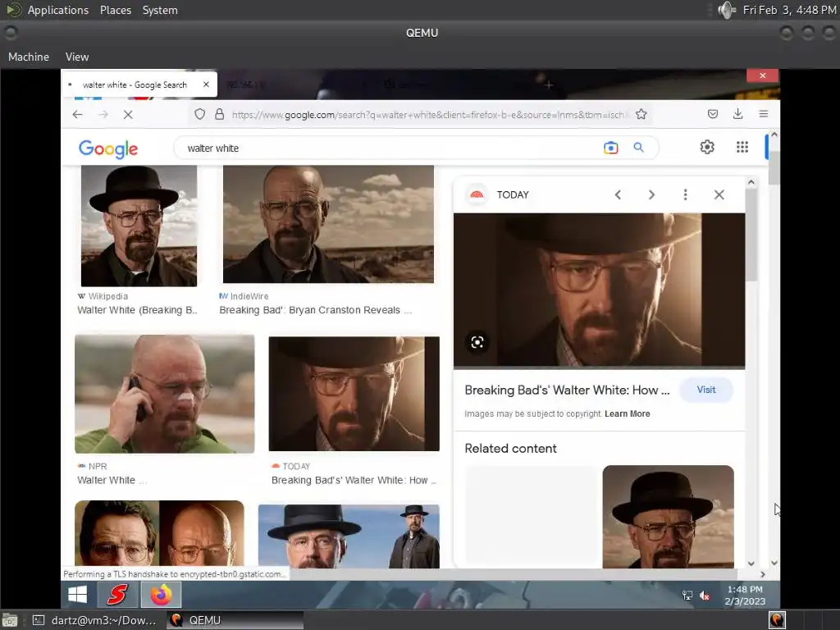Click the walter white search input field
The image size is (840, 630).
click(391, 148)
